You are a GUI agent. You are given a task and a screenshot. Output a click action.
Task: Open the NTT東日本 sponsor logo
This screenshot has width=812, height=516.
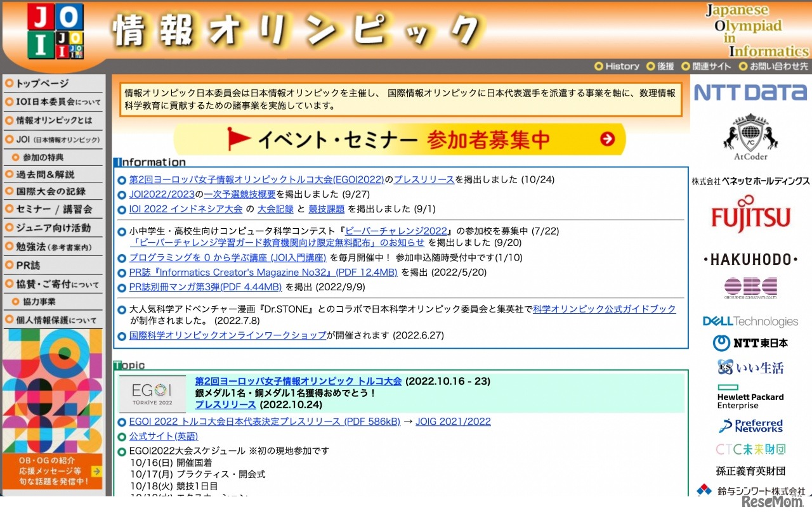click(x=750, y=343)
